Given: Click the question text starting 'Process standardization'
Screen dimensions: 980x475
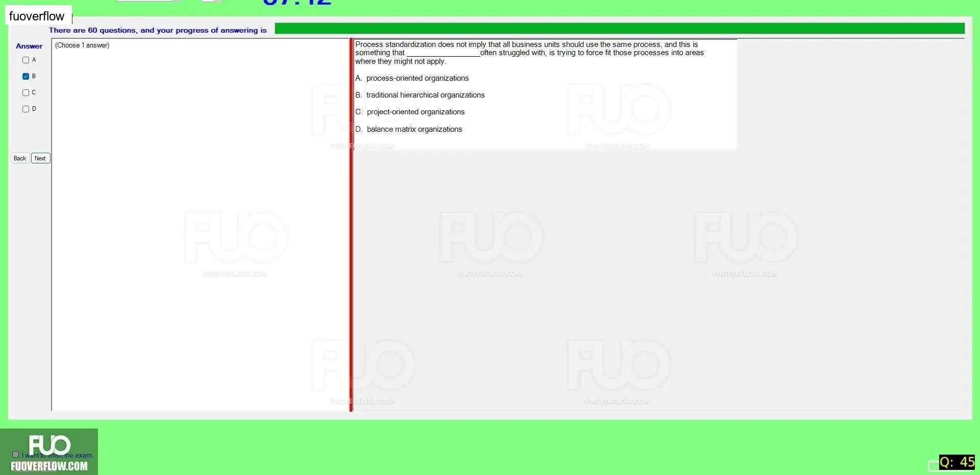Looking at the screenshot, I should tap(529, 53).
